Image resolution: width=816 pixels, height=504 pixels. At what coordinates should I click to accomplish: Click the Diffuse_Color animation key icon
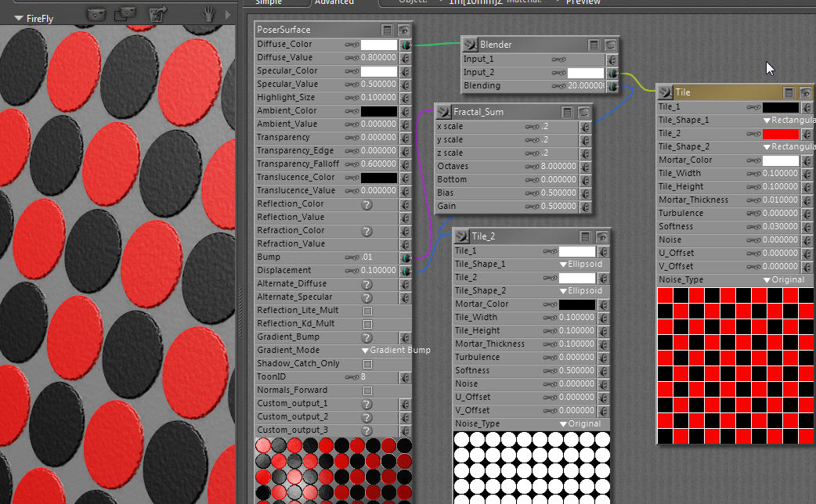click(x=352, y=45)
